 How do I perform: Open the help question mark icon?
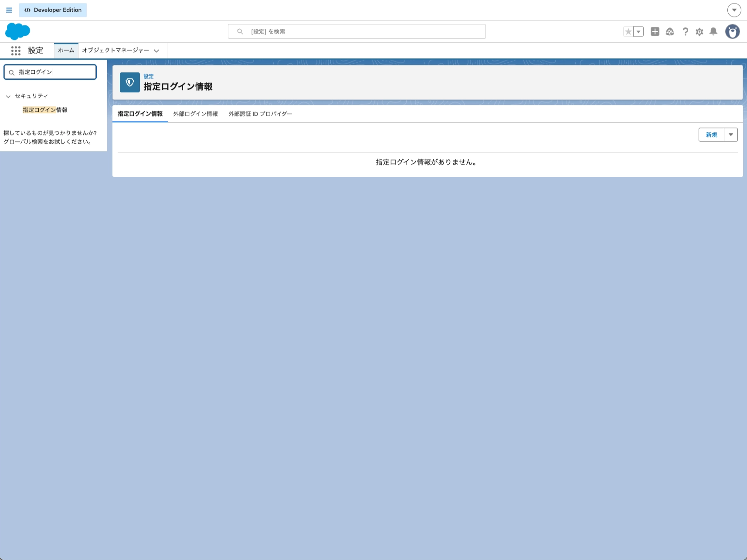pos(685,31)
